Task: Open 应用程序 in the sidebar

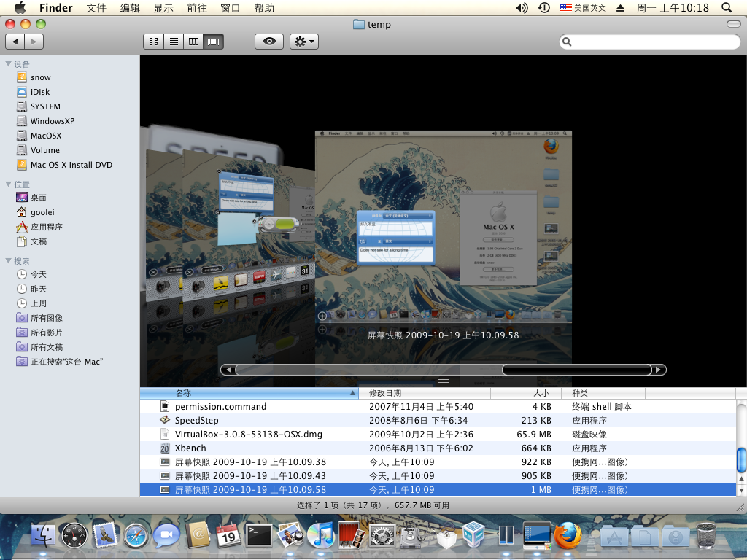Action: [39, 227]
